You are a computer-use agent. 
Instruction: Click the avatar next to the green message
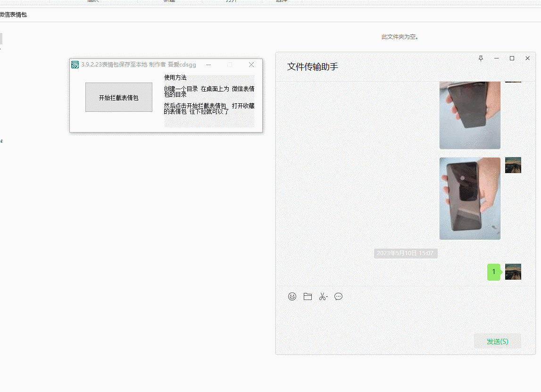[513, 272]
